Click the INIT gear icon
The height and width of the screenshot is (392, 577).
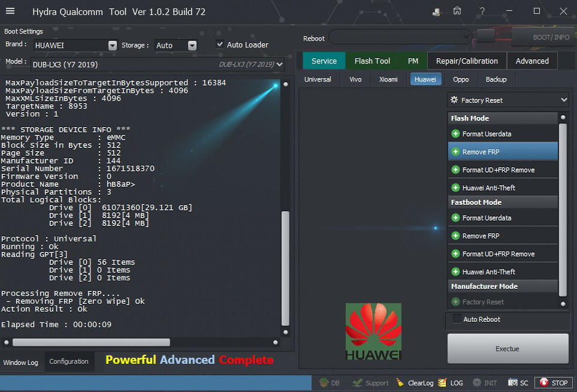point(476,383)
